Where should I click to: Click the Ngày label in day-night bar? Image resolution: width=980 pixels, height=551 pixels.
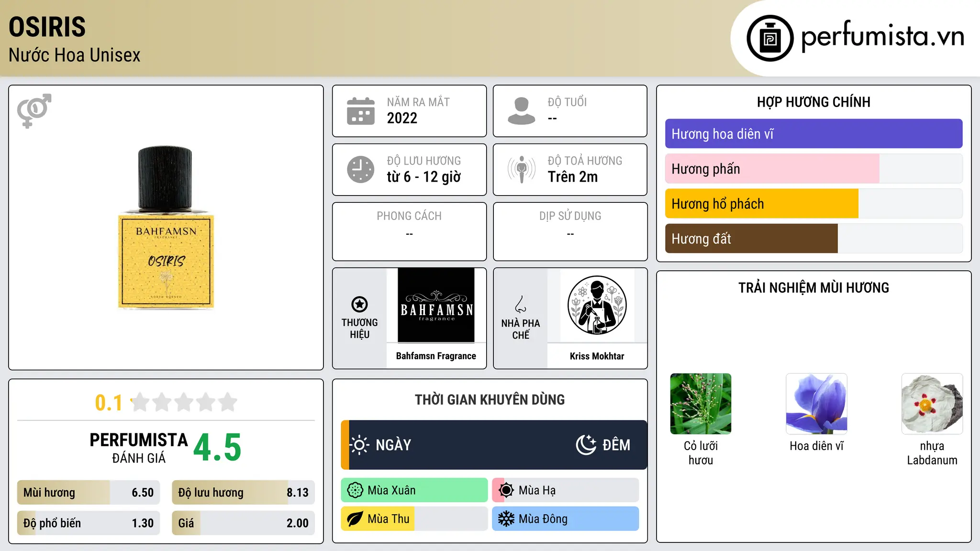click(x=393, y=445)
